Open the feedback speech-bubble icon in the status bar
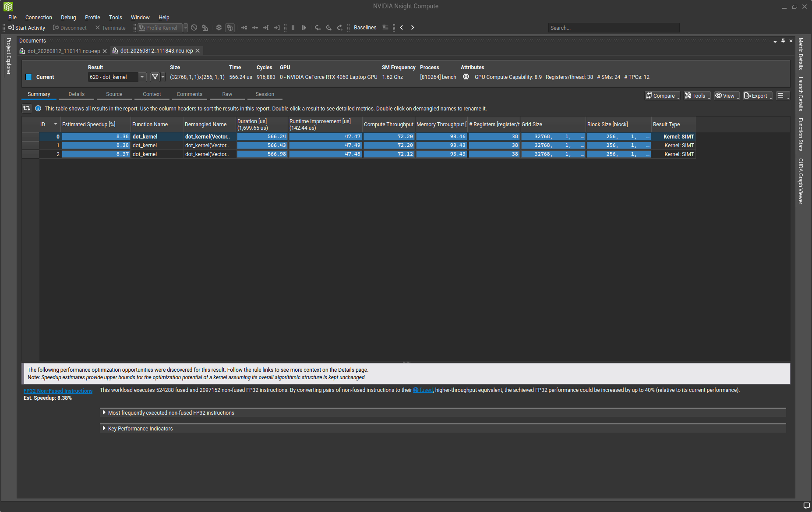812x512 pixels. (x=806, y=505)
